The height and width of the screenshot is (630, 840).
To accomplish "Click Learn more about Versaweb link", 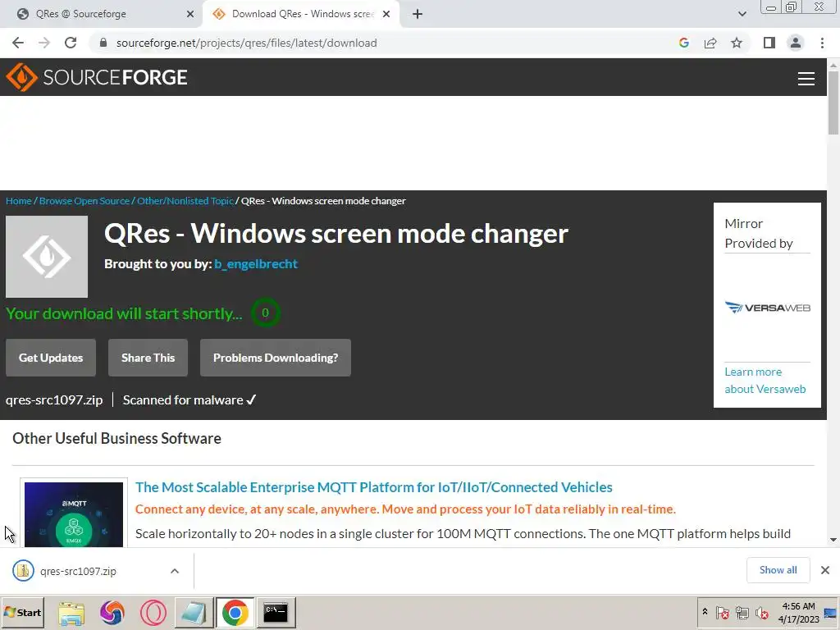I will click(765, 381).
